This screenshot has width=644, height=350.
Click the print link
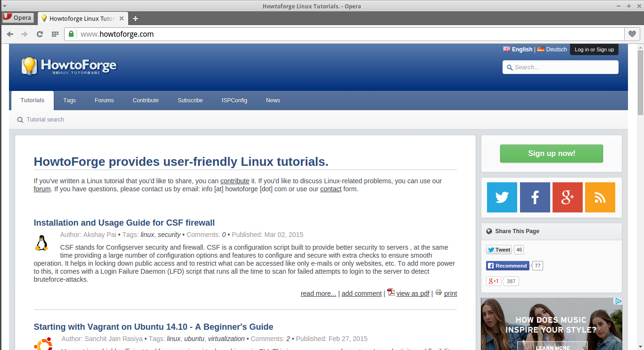451,293
